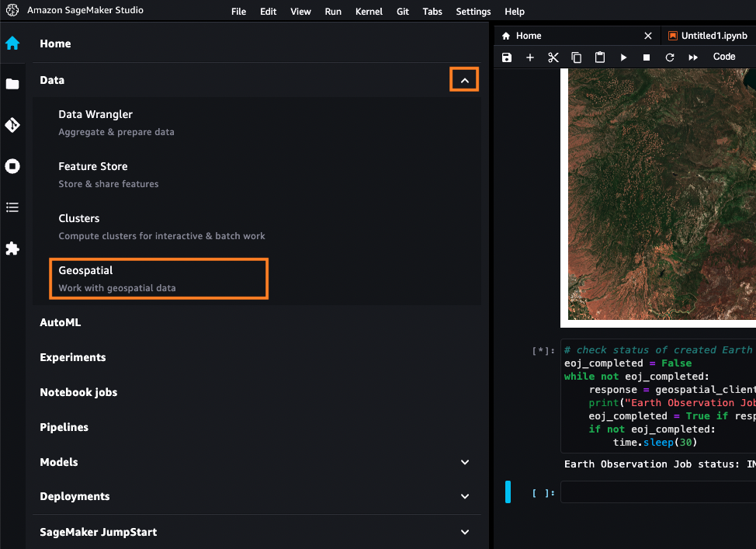This screenshot has height=549, width=756.
Task: Insert a cell with the plus icon
Action: pos(530,57)
